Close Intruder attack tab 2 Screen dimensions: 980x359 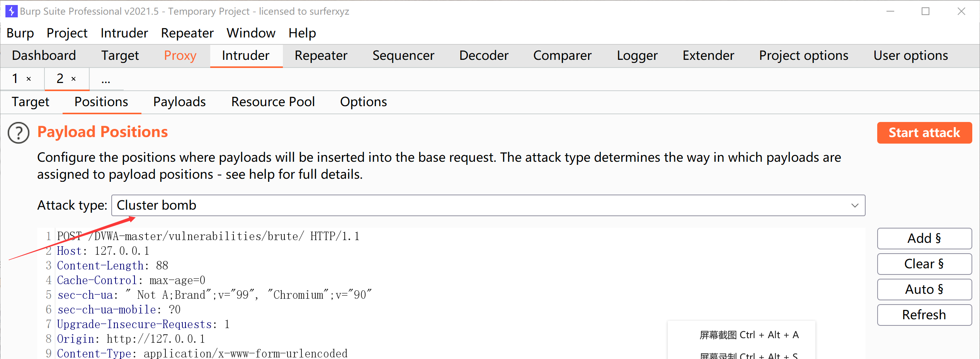pyautogui.click(x=73, y=79)
